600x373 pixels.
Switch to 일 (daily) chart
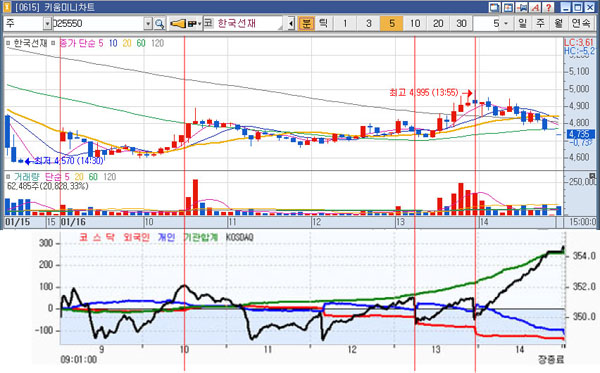click(522, 23)
